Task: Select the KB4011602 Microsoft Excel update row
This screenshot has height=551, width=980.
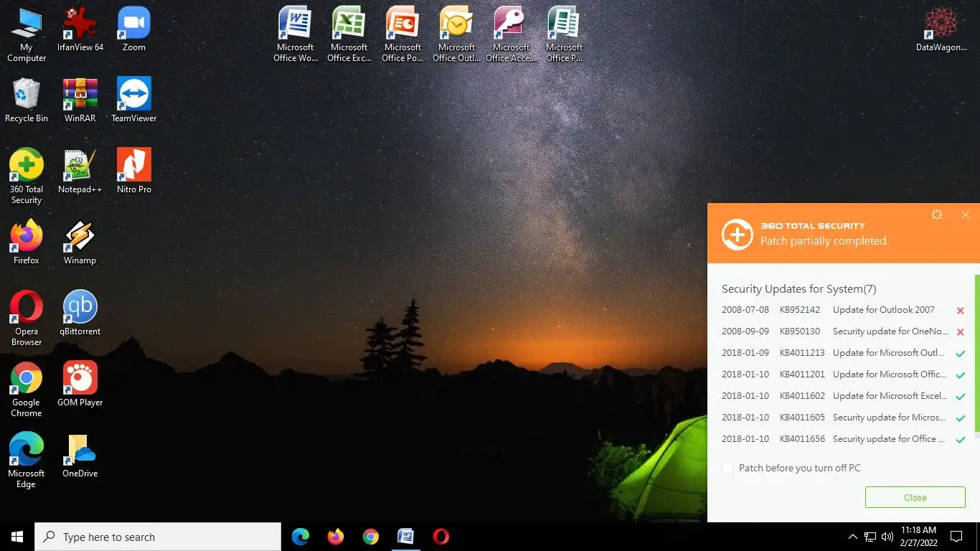Action: [843, 396]
